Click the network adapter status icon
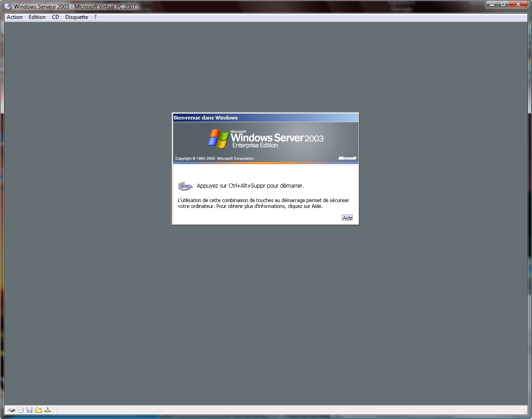The width and height of the screenshot is (532, 419). pos(47,410)
